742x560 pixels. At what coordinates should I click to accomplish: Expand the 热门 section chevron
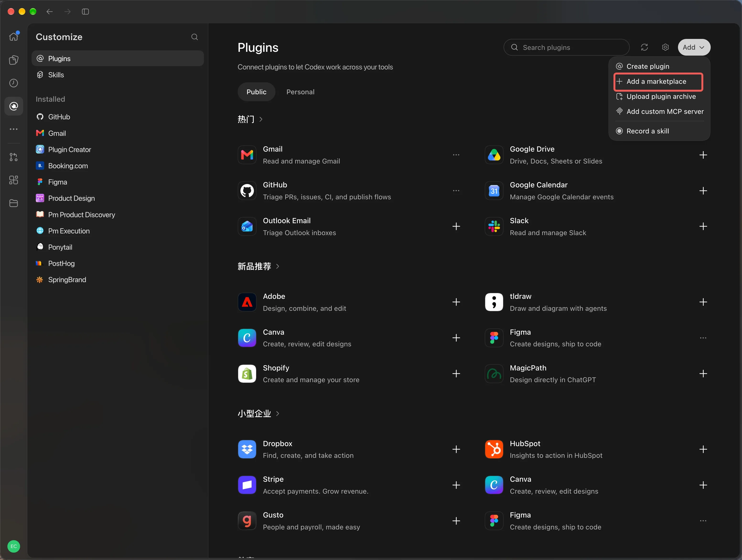261,119
